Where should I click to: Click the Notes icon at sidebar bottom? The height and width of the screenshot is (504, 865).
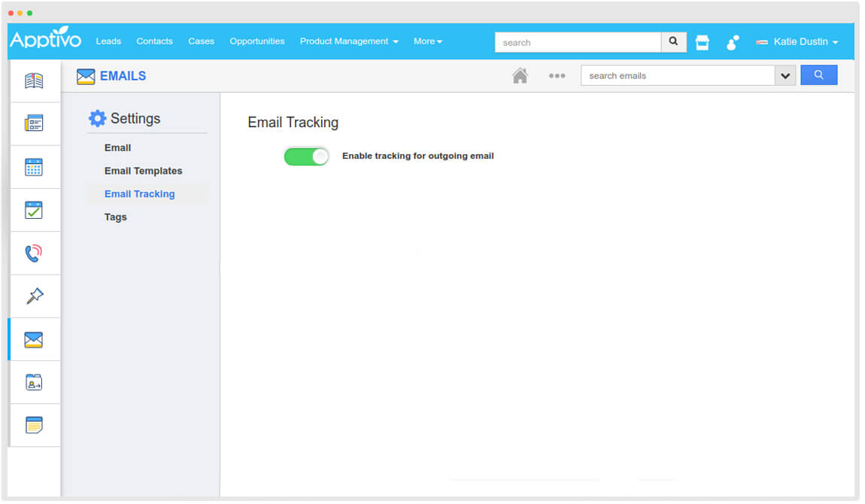(x=35, y=425)
